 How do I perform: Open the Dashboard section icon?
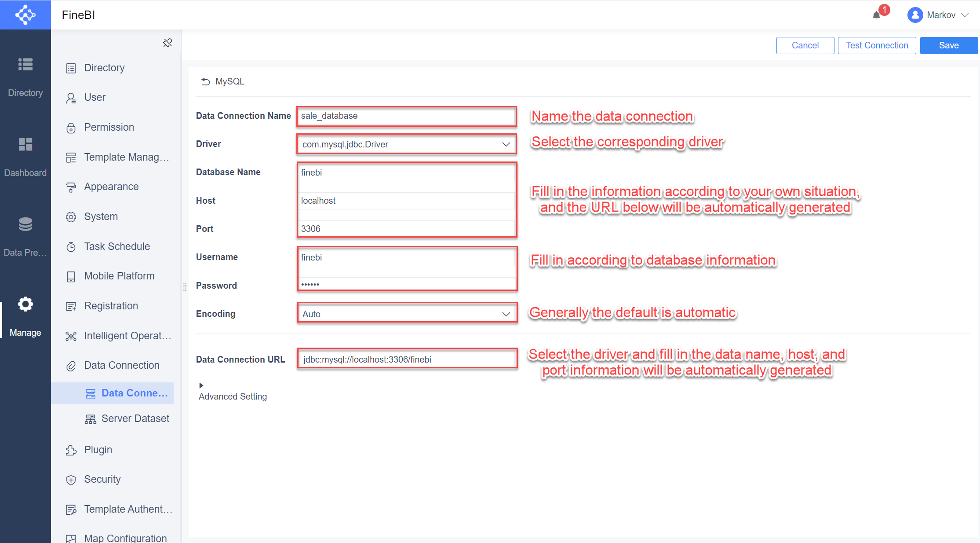click(x=25, y=144)
